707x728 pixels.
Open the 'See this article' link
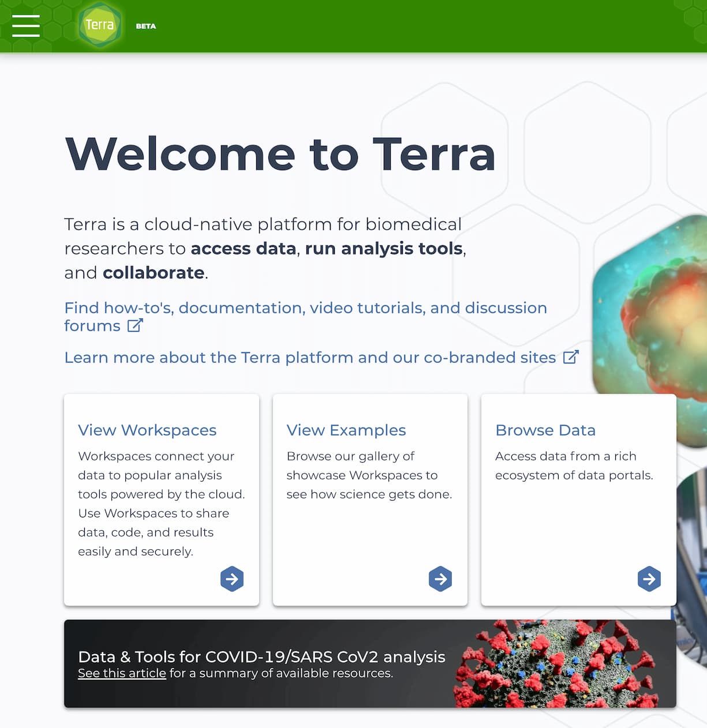(122, 673)
